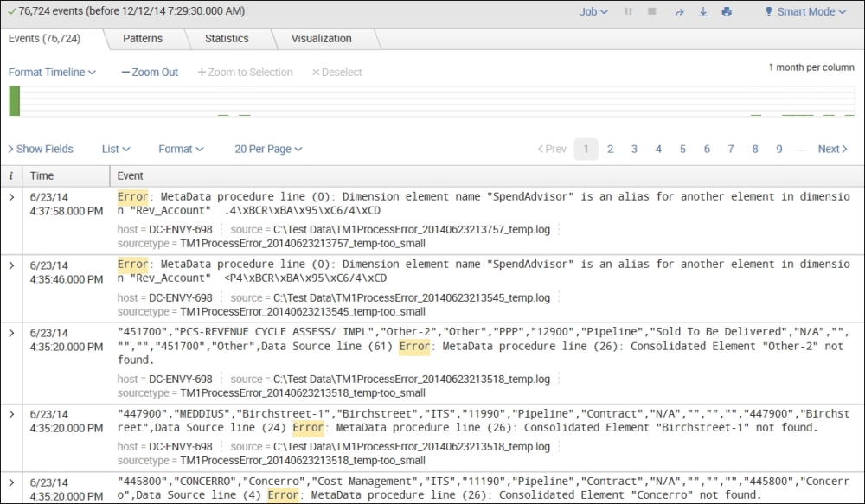Show Fields sidebar

pos(41,149)
